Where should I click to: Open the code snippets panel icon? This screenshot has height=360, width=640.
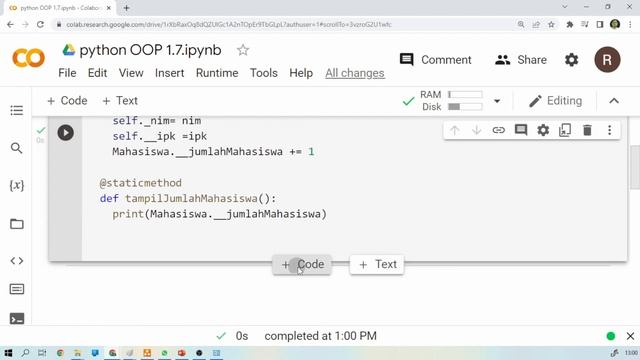click(16, 260)
